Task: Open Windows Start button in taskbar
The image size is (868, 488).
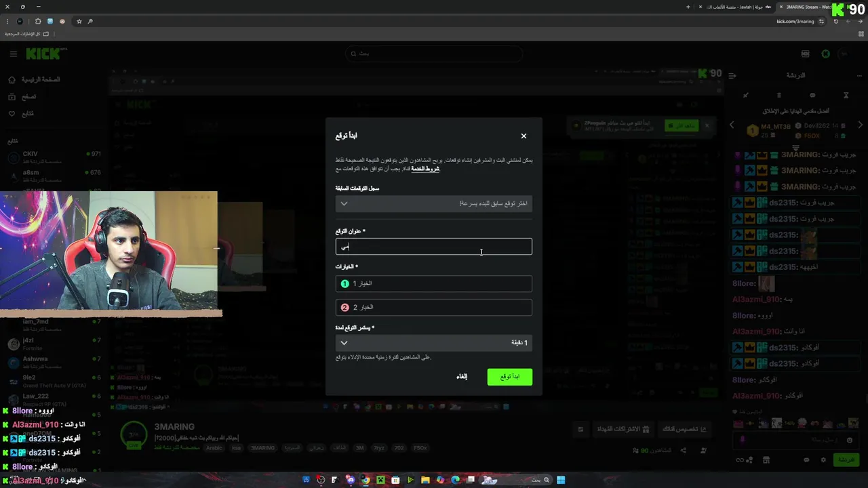Action: [x=561, y=480]
